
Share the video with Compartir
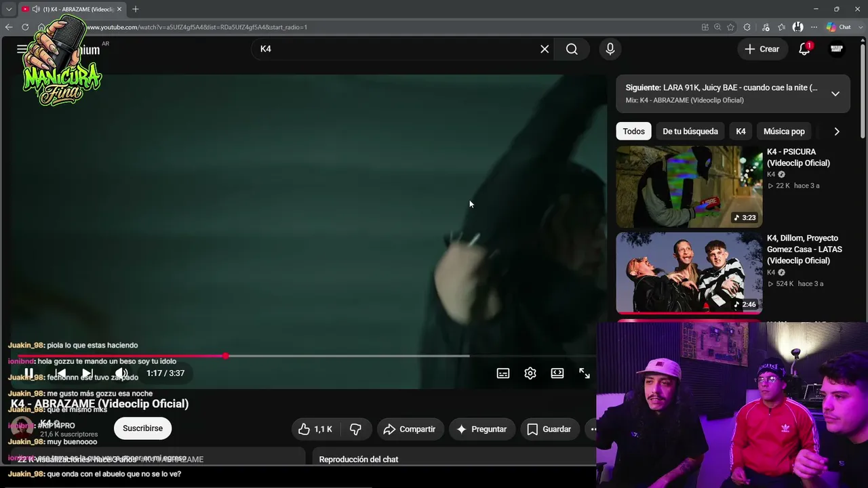tap(410, 429)
